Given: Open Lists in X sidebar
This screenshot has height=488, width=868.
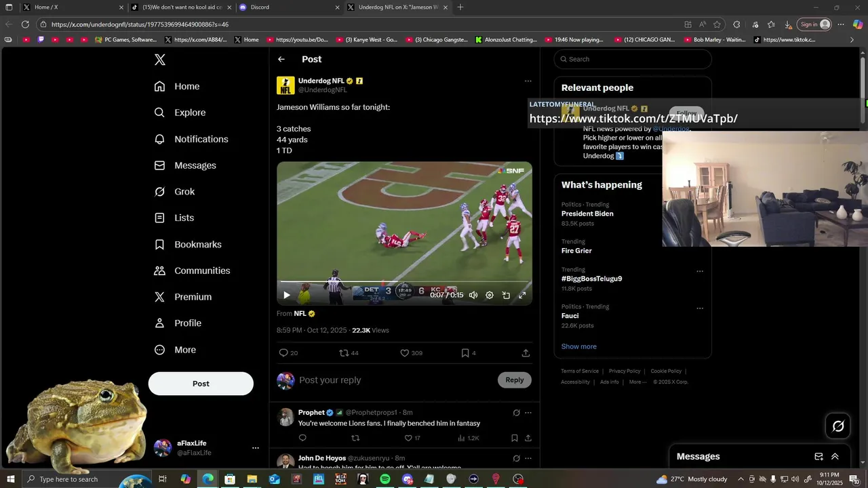Looking at the screenshot, I should click(174, 218).
